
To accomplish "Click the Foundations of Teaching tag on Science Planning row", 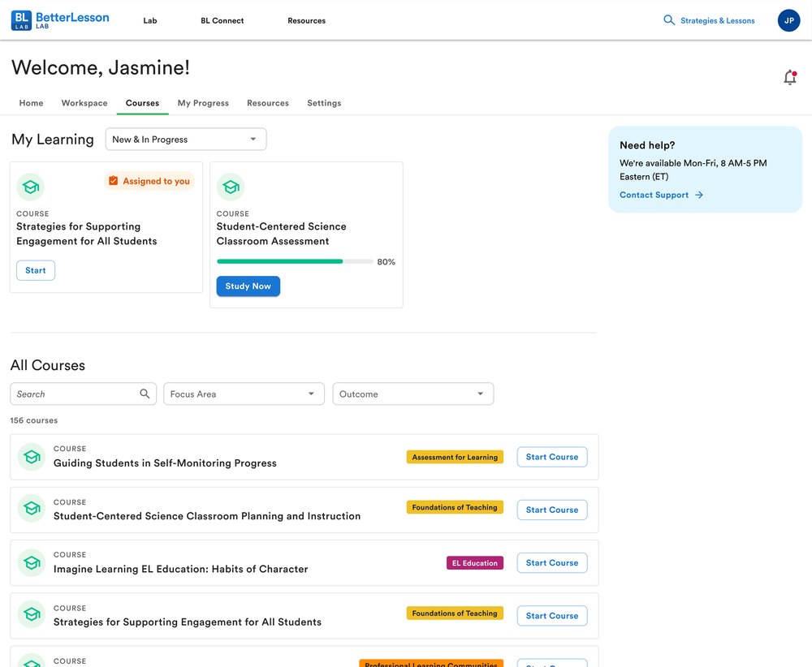I will [455, 507].
